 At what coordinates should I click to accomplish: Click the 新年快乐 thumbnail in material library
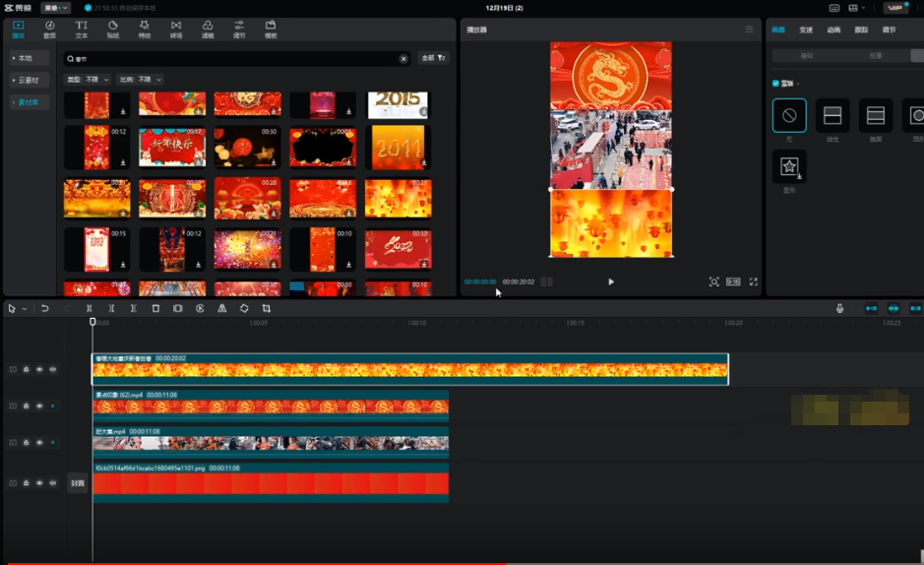tap(171, 146)
